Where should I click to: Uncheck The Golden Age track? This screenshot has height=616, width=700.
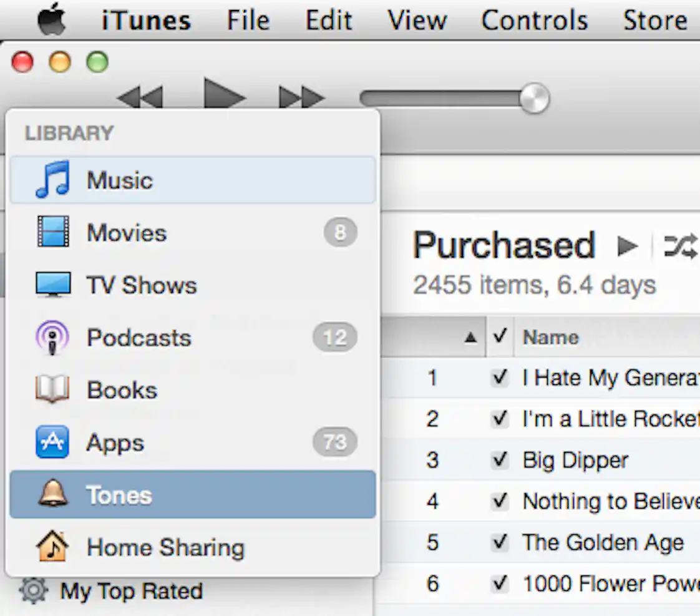point(499,542)
